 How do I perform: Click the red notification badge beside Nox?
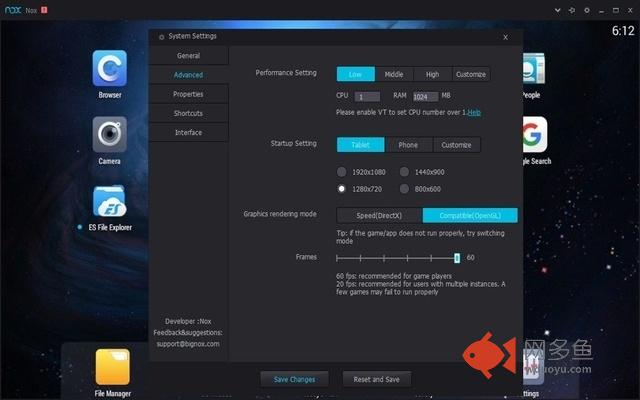tap(44, 10)
